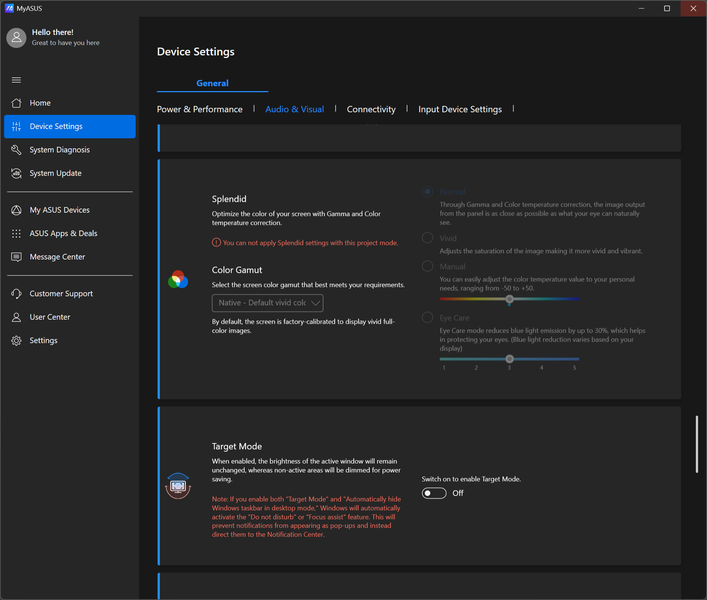Open Message Center
This screenshot has width=707, height=600.
click(70, 257)
